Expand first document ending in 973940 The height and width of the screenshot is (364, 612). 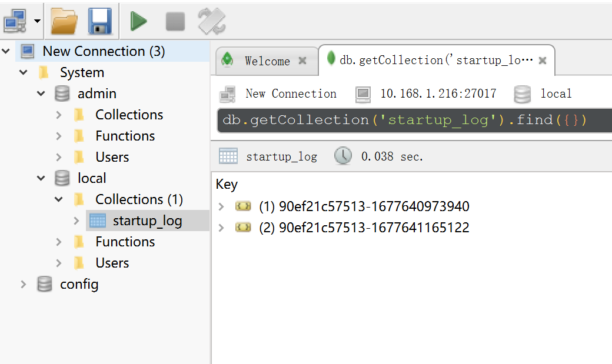click(221, 206)
